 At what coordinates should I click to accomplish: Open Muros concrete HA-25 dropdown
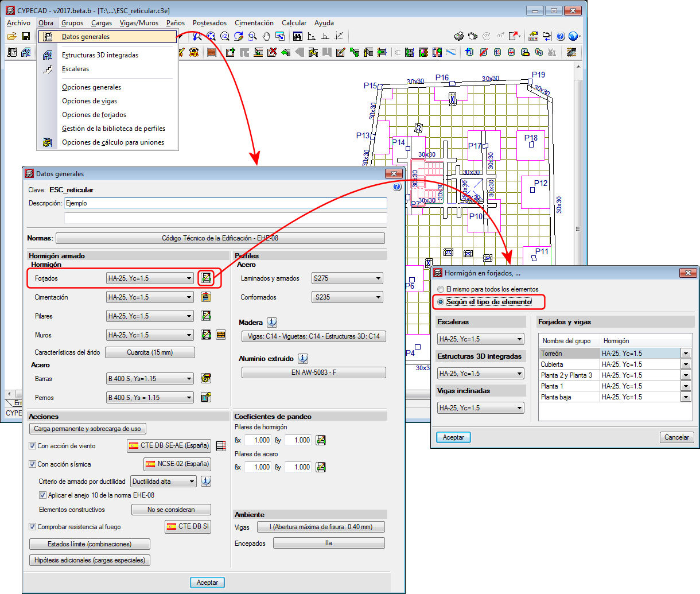(150, 335)
